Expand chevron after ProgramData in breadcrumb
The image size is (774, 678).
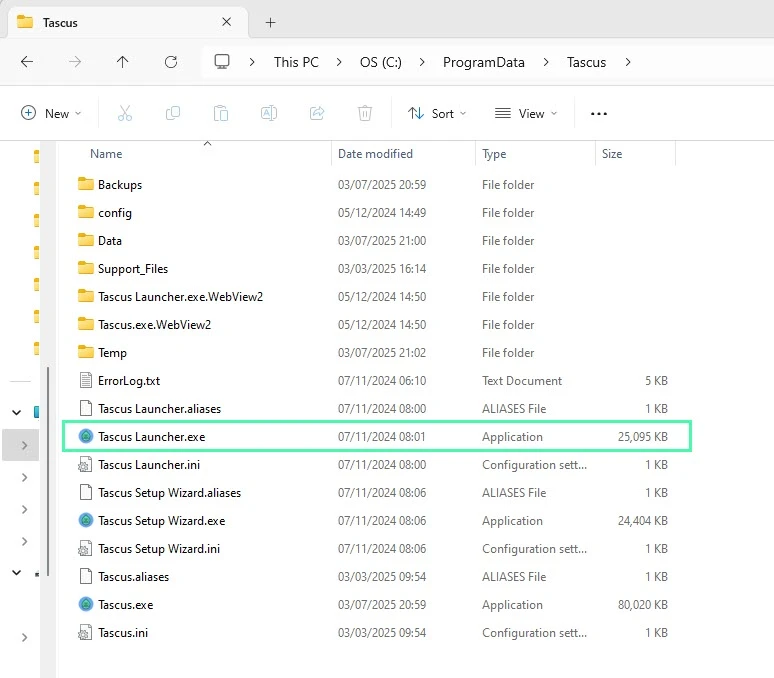point(546,62)
